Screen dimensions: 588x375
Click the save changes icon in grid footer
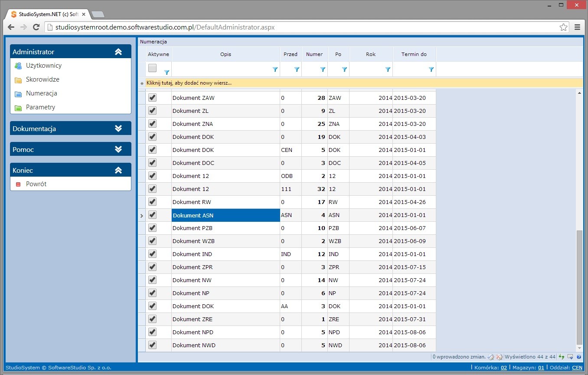click(491, 357)
